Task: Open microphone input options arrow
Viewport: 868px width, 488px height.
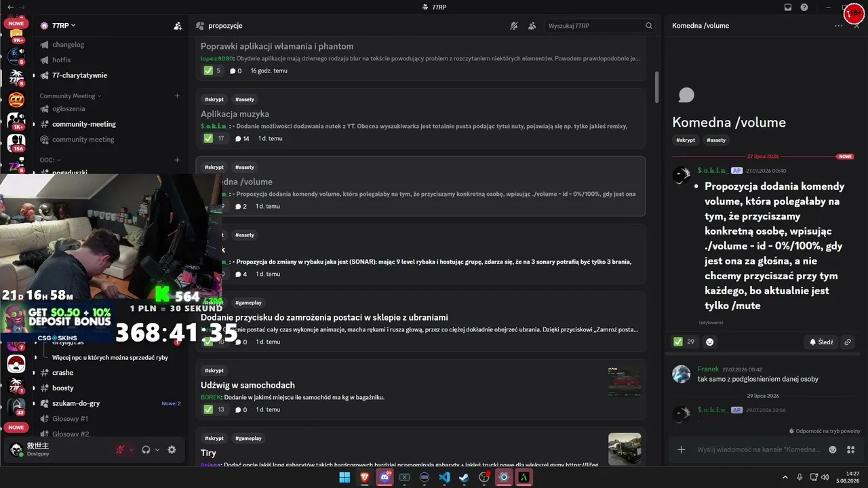Action: point(132,449)
